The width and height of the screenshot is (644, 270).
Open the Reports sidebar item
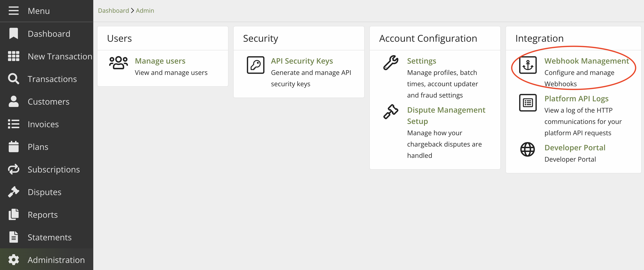tap(42, 215)
